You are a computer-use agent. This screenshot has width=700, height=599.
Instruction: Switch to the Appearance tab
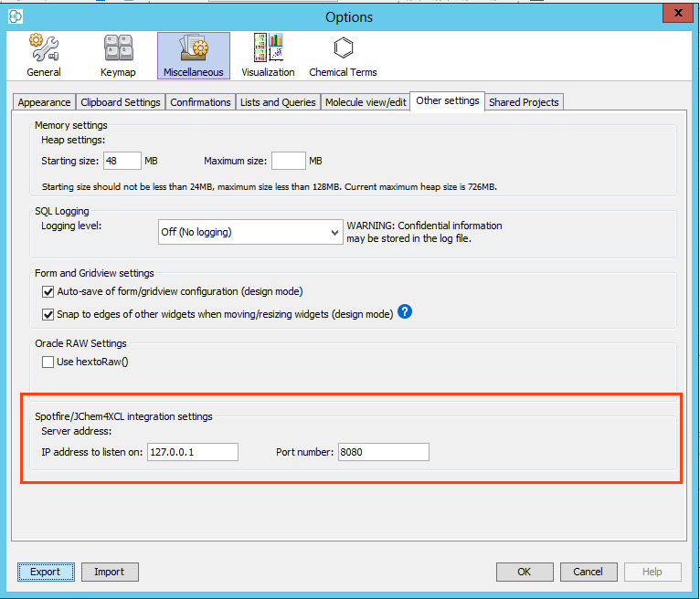[x=44, y=102]
